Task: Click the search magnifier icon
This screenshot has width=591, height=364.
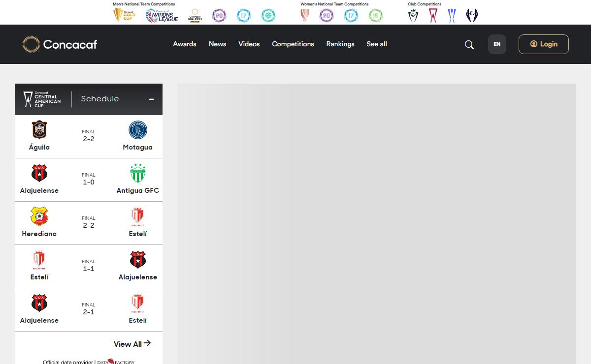Action: (x=469, y=45)
